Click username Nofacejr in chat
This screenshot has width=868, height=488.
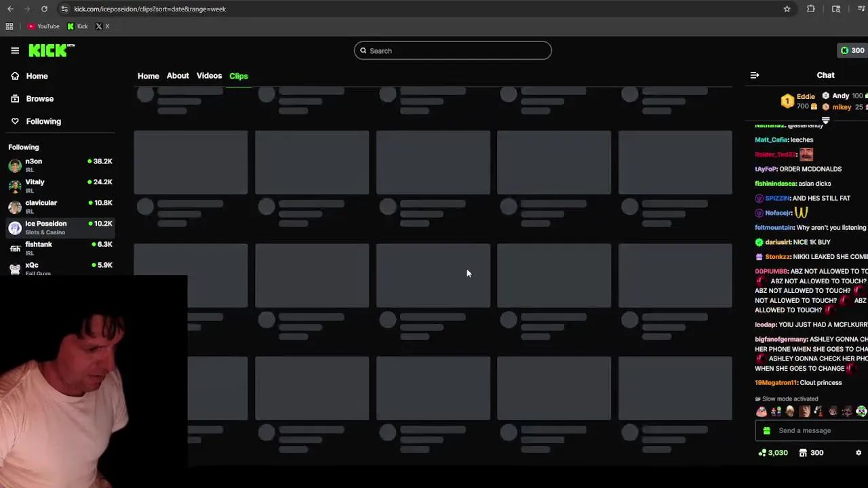778,213
